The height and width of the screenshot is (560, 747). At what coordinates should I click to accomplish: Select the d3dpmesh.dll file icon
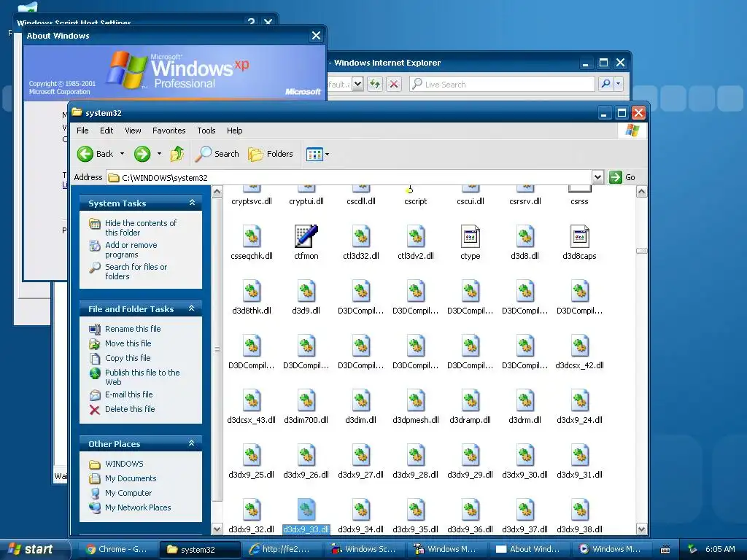point(416,400)
